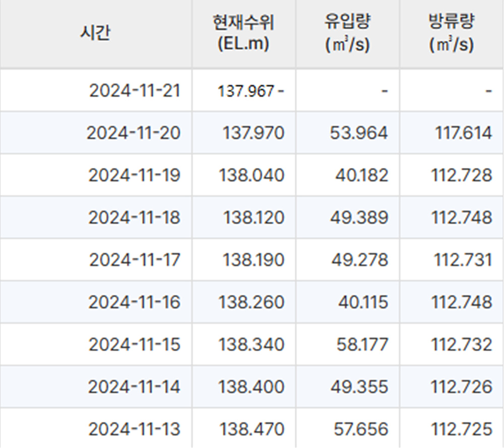Click inflow value 53.964
The image size is (504, 448).
tap(359, 133)
